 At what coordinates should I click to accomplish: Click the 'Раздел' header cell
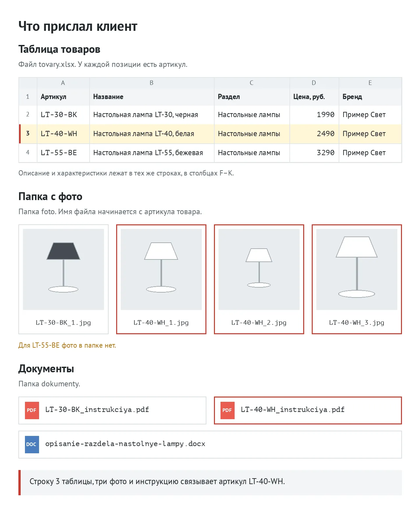pos(252,97)
